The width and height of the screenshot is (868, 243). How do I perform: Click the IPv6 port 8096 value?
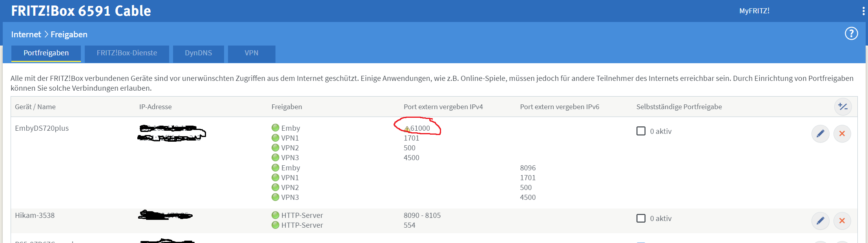(528, 168)
